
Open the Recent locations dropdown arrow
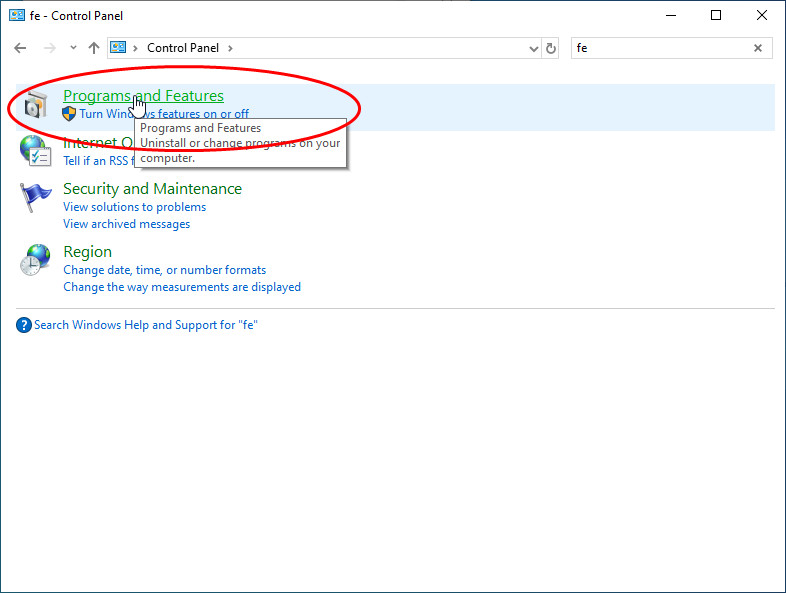73,48
